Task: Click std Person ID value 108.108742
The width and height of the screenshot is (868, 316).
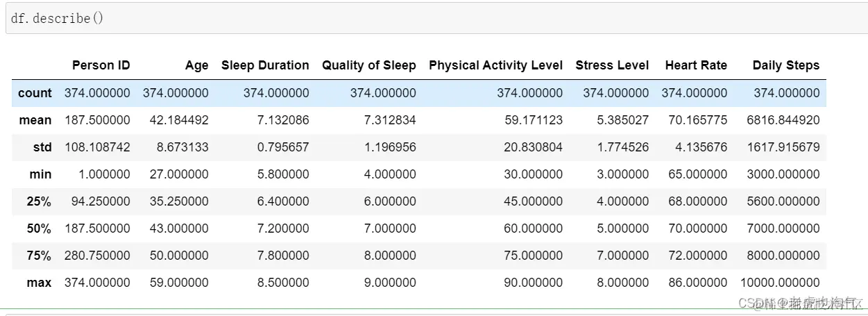Action: point(97,147)
